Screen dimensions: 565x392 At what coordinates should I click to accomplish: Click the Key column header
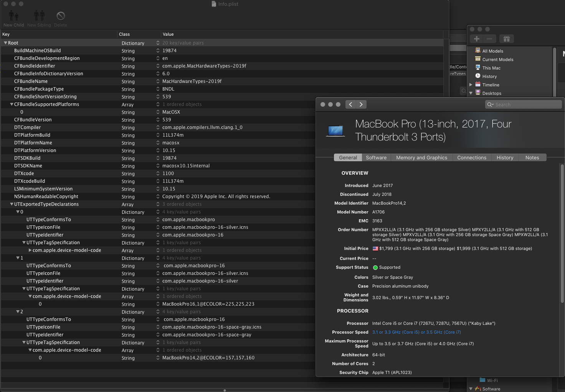[58, 34]
